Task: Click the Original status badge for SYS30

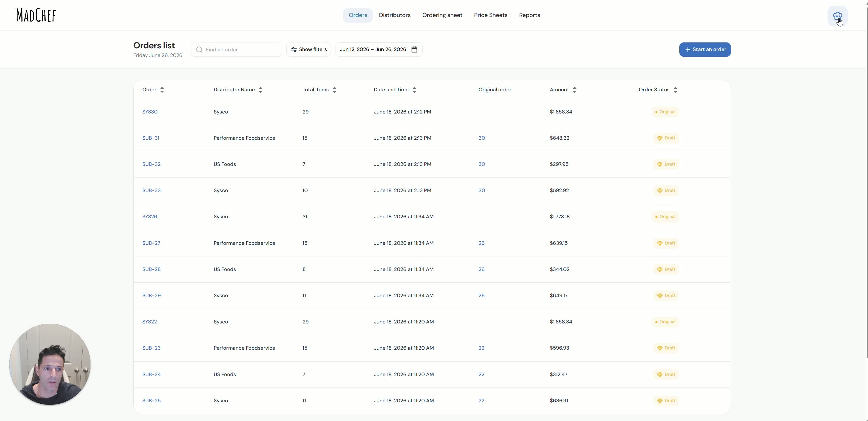Action: [x=665, y=112]
